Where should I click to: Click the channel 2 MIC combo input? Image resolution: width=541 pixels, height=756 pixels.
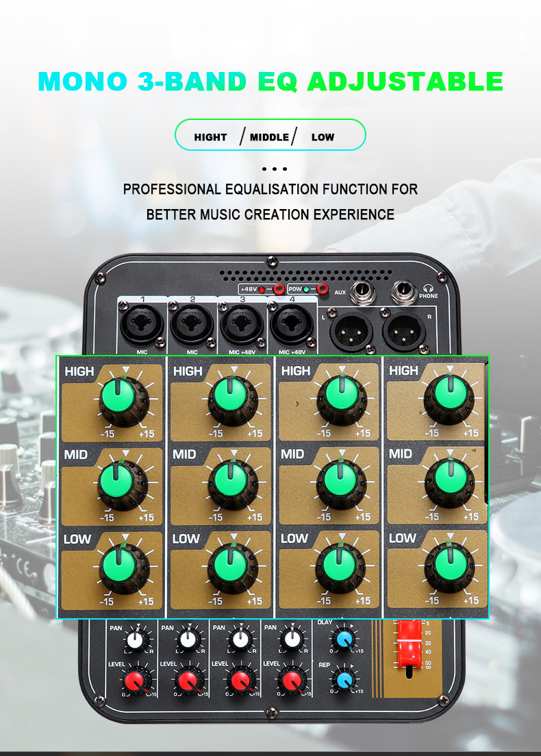(x=192, y=326)
